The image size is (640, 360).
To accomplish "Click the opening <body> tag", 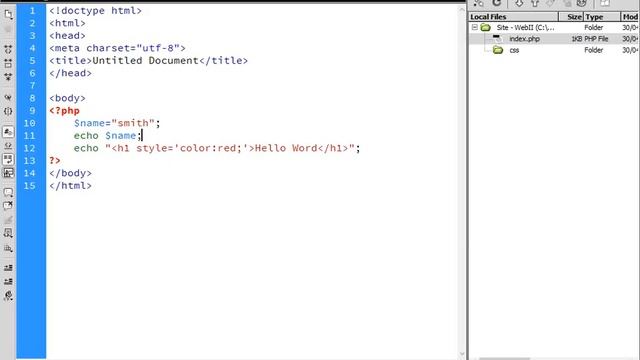I will [67, 98].
